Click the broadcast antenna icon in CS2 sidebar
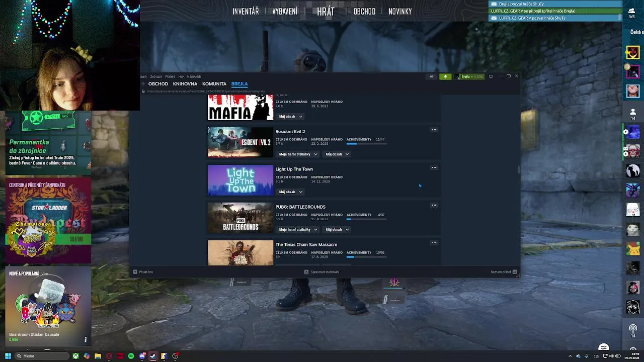 [x=633, y=330]
